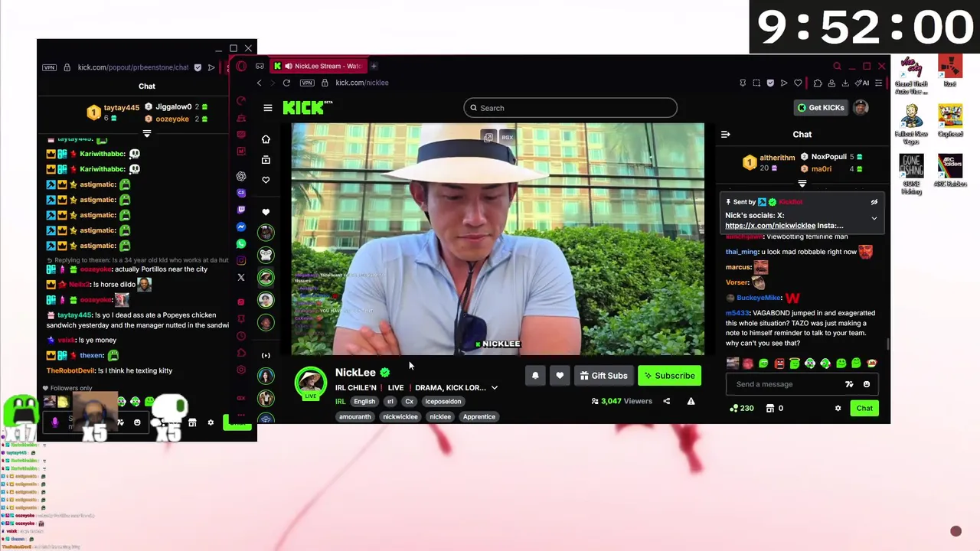Click the green Chat send button
Image resolution: width=980 pixels, height=551 pixels.
(x=864, y=409)
